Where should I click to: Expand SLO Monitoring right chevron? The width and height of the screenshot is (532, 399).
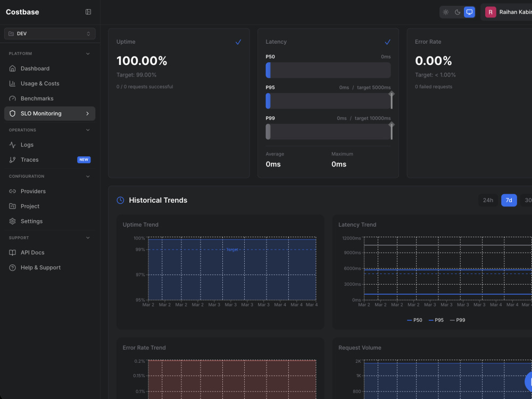pyautogui.click(x=88, y=114)
